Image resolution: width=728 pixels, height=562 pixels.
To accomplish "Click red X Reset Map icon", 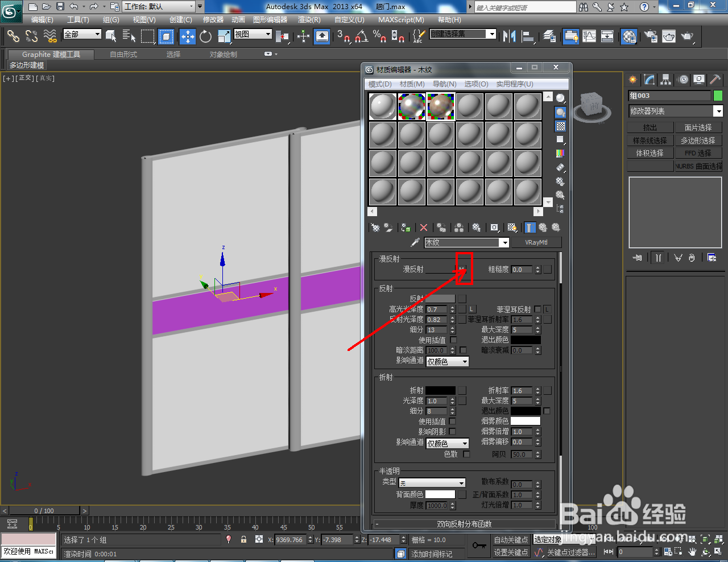I will pos(424,228).
